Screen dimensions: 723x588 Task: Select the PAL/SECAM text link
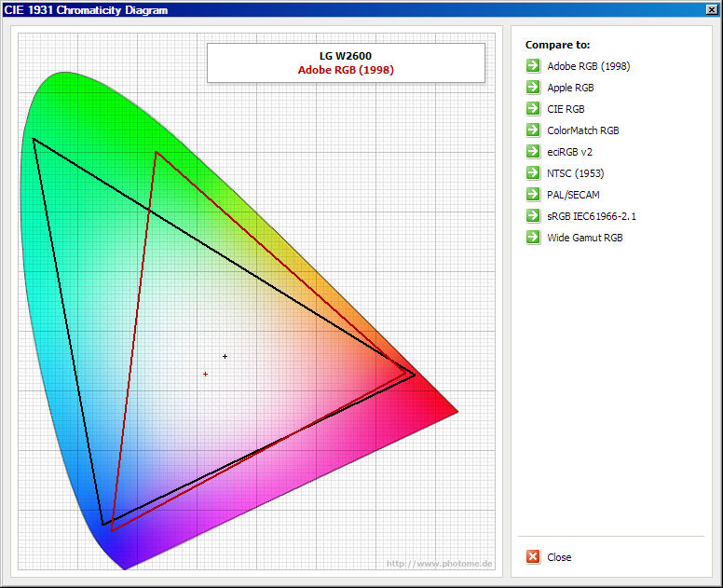click(573, 195)
